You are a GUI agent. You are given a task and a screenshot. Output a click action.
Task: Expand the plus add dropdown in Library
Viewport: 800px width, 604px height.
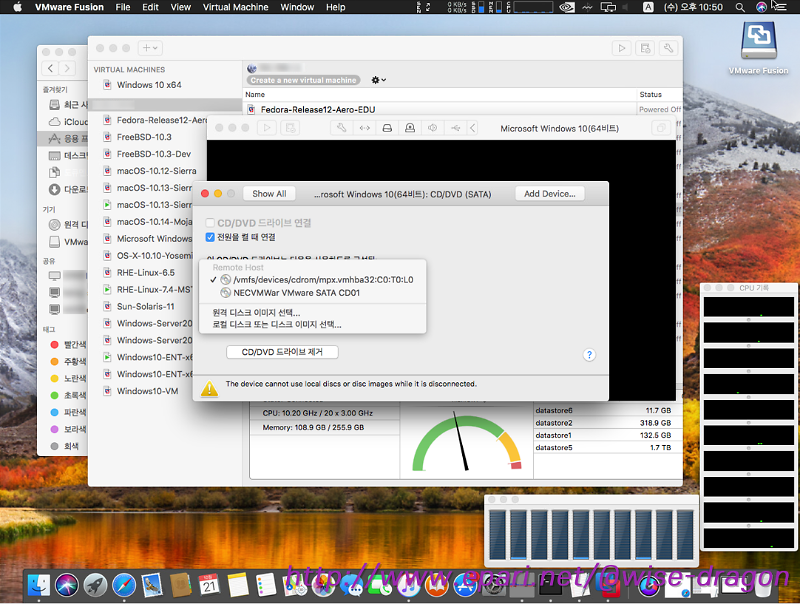(151, 48)
